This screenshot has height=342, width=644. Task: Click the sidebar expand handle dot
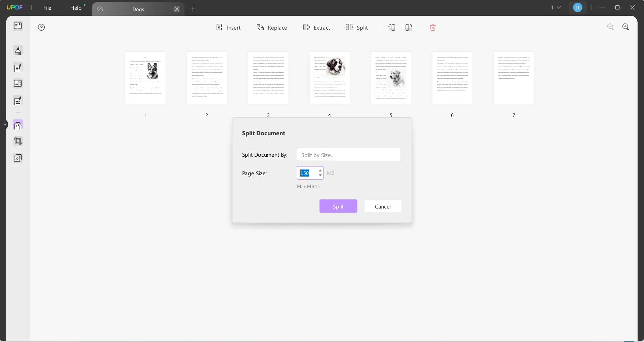point(5,125)
